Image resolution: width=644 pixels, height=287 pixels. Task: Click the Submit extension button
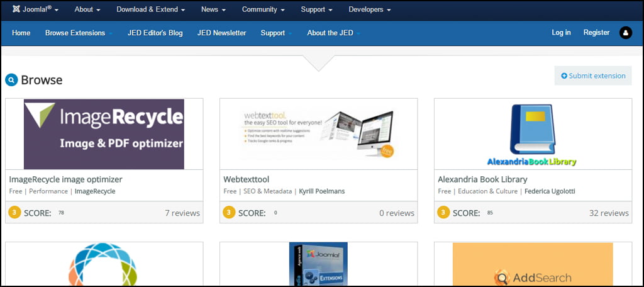pyautogui.click(x=593, y=76)
